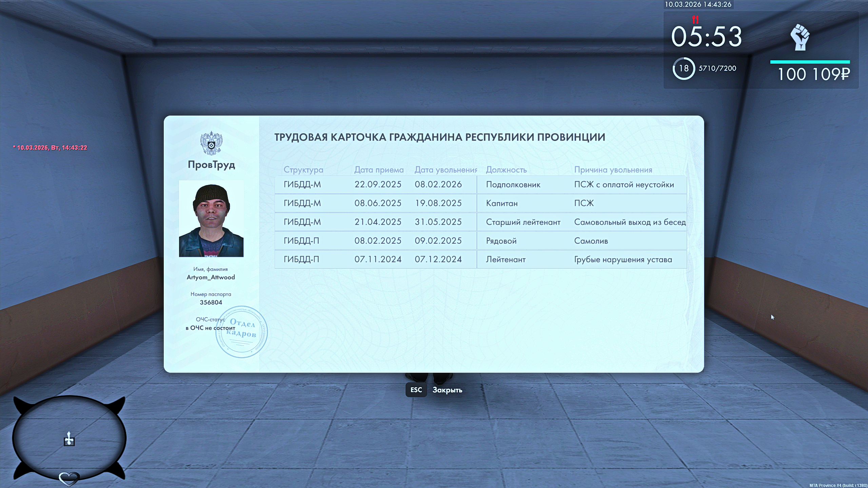Screen dimensions: 868x488
Task: Click the level 18 circle indicator
Action: click(684, 68)
